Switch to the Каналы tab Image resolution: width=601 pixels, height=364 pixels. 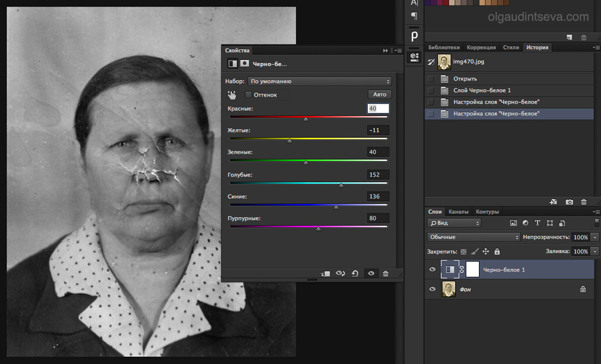tap(459, 212)
